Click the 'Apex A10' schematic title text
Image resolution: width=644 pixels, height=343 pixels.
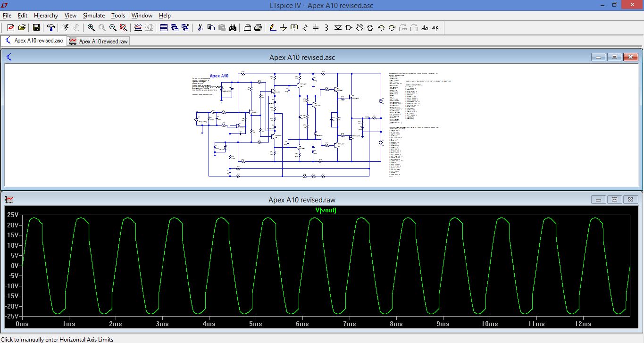(x=219, y=76)
